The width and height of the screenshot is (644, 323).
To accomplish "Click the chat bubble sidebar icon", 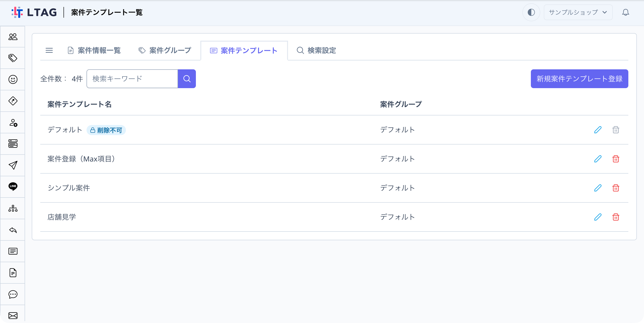I will [13, 294].
